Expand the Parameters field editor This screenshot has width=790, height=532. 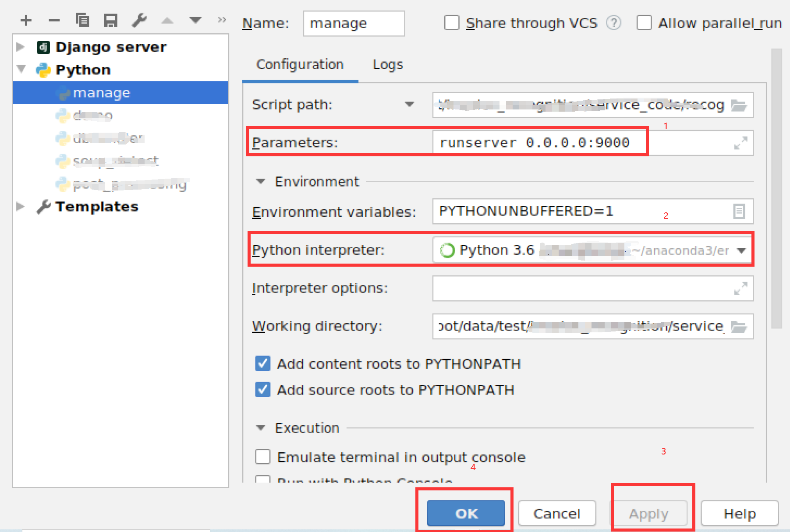pyautogui.click(x=740, y=143)
